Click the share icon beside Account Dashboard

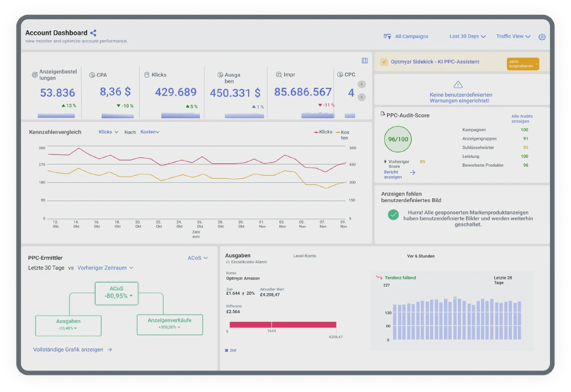tap(93, 33)
